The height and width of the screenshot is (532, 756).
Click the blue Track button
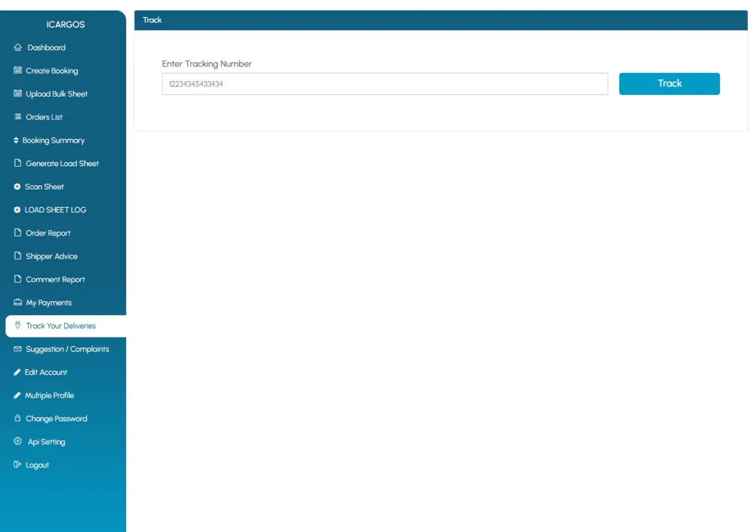click(669, 84)
